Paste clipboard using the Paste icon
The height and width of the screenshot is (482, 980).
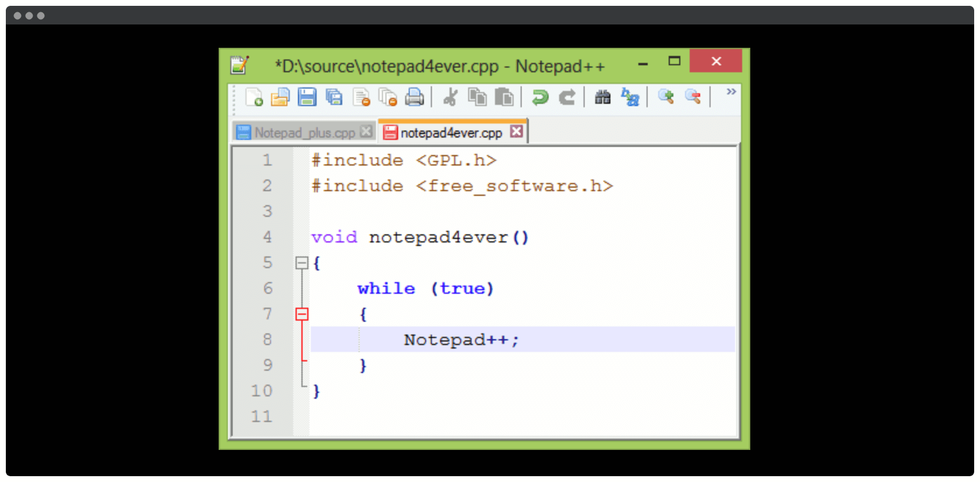click(x=504, y=97)
